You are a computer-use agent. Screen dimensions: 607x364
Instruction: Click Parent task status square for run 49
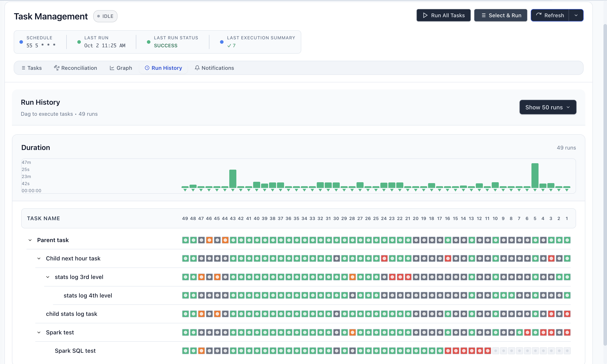click(x=185, y=240)
